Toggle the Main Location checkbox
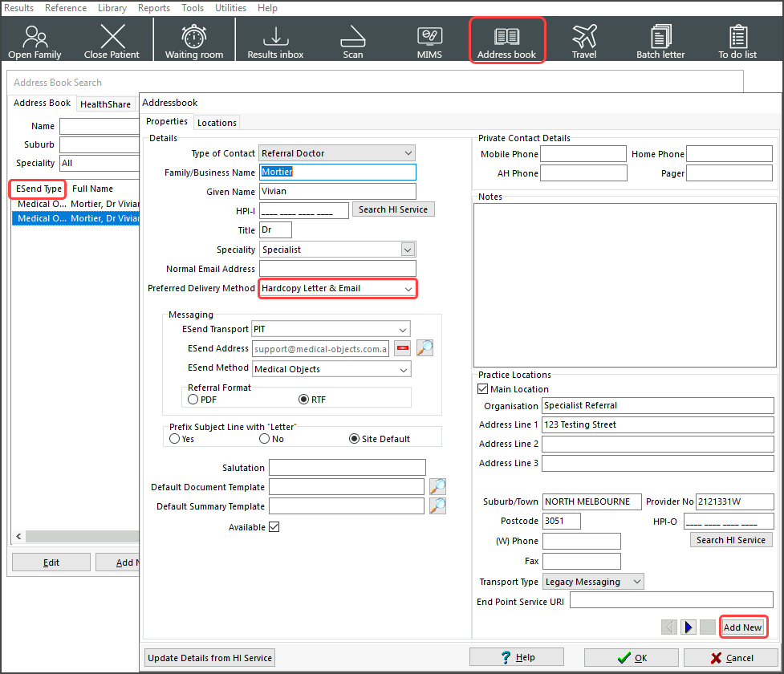Screen dimensions: 784x674 point(482,389)
